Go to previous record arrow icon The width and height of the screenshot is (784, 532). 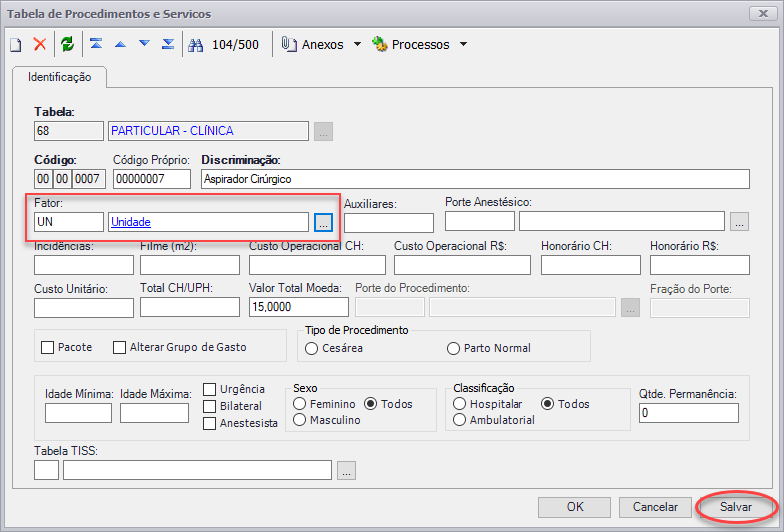(120, 44)
